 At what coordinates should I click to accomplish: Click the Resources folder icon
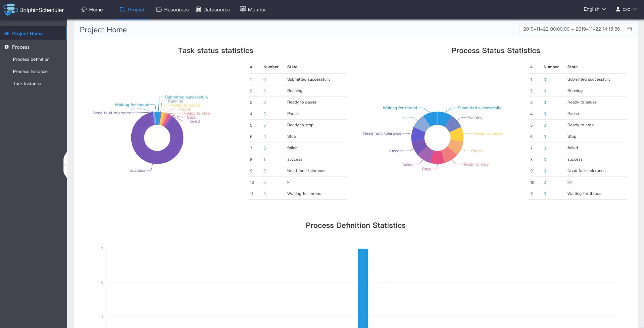tap(159, 10)
